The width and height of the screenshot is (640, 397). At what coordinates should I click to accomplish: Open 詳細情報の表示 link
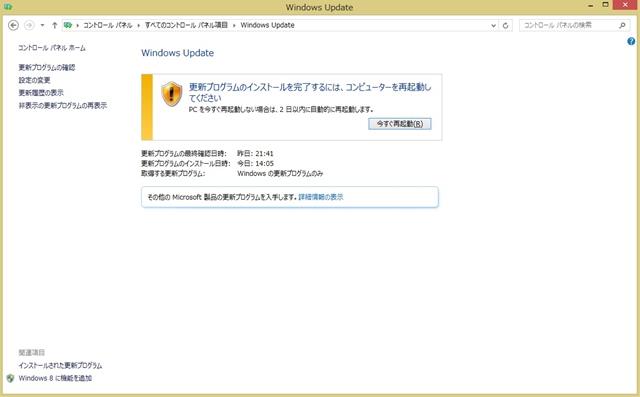coord(321,197)
